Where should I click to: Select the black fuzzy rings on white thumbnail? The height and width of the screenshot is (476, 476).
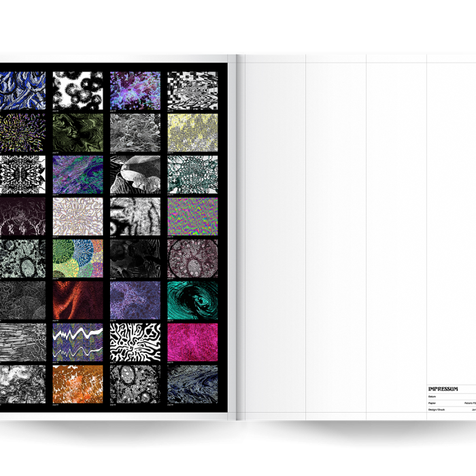pyautogui.click(x=78, y=90)
